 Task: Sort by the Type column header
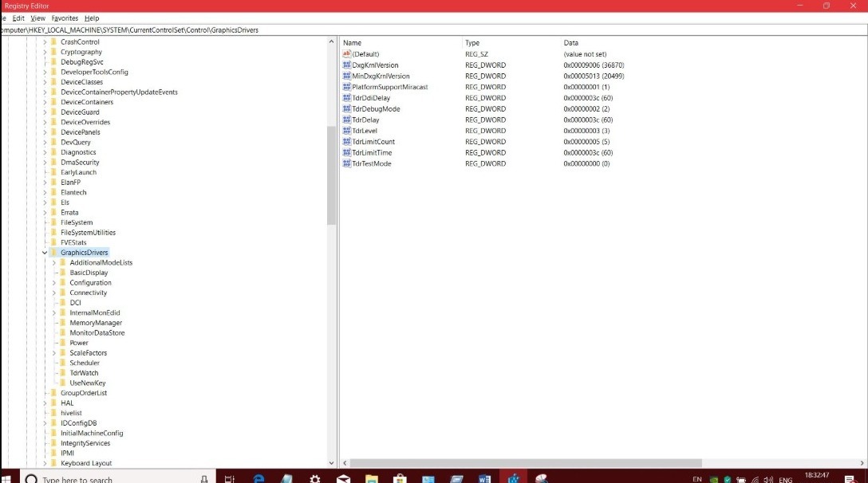pos(472,43)
